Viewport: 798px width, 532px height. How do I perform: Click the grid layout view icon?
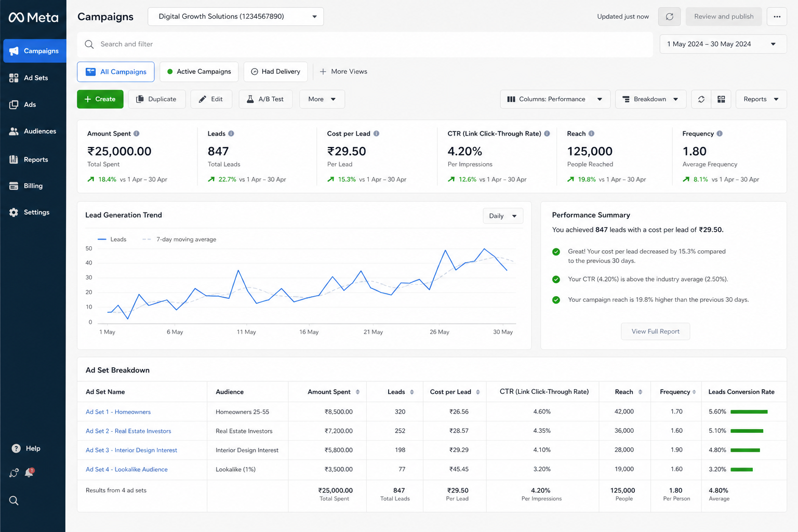point(721,99)
